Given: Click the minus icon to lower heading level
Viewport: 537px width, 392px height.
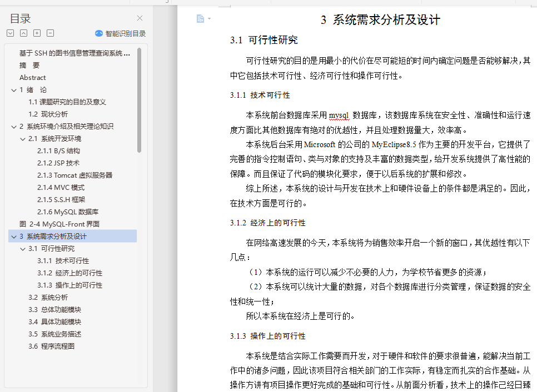Looking at the screenshot, I should [51, 33].
